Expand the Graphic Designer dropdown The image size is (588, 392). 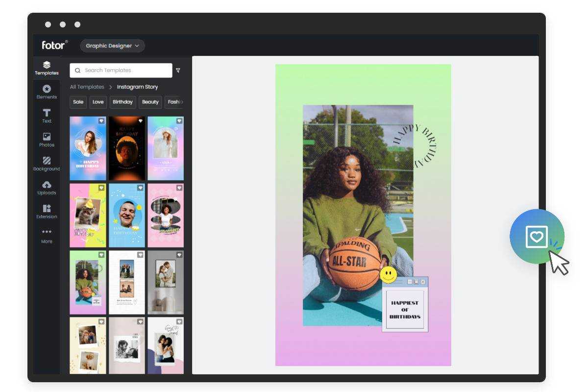coord(112,46)
